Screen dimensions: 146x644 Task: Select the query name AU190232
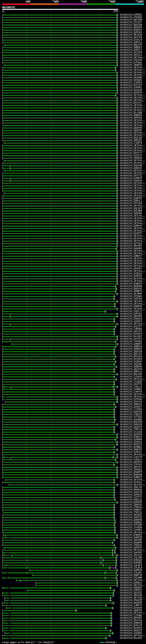(x=8, y=7)
